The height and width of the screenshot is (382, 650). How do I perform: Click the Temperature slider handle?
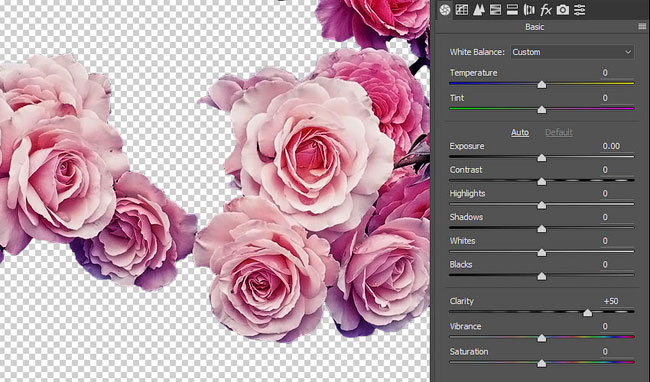[x=541, y=85]
